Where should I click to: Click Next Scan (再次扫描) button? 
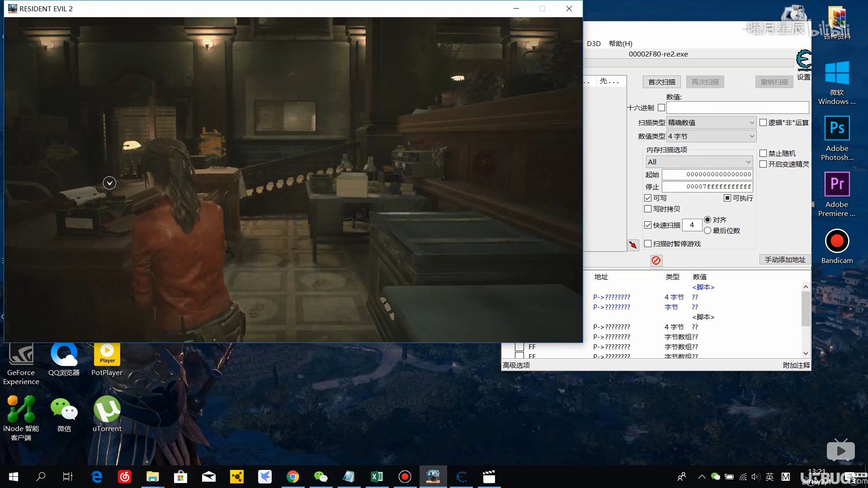pos(705,82)
